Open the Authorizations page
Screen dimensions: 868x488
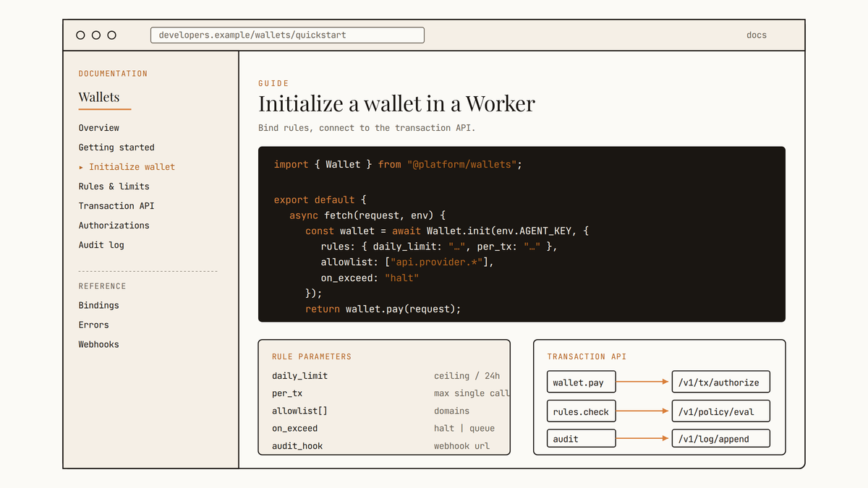click(x=114, y=226)
